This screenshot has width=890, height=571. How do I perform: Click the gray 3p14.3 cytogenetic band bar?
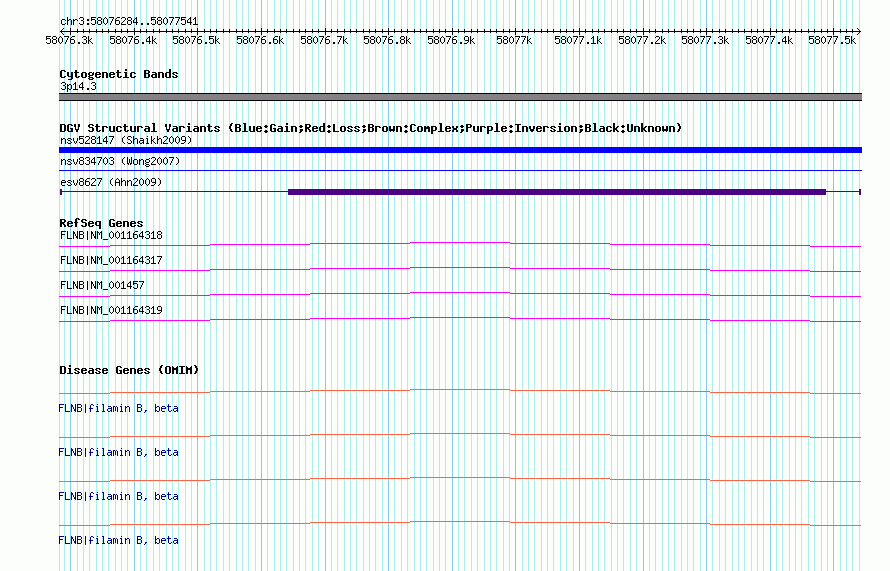click(460, 97)
